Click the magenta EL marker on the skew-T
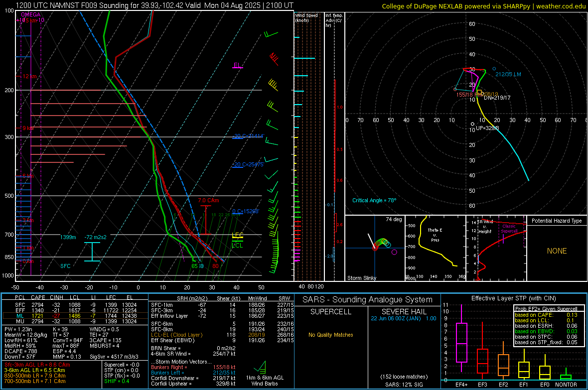The height and width of the screenshot is (390, 588). [x=237, y=66]
